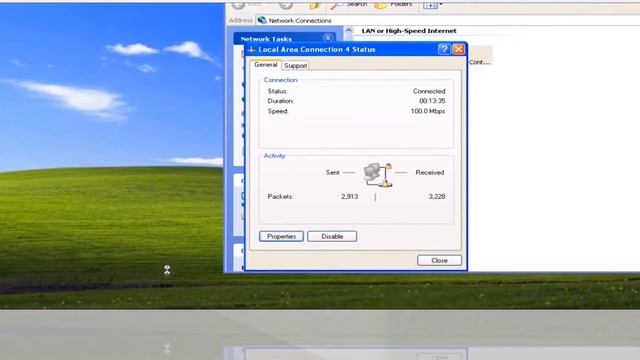
Task: Select the General tab
Action: 266,65
